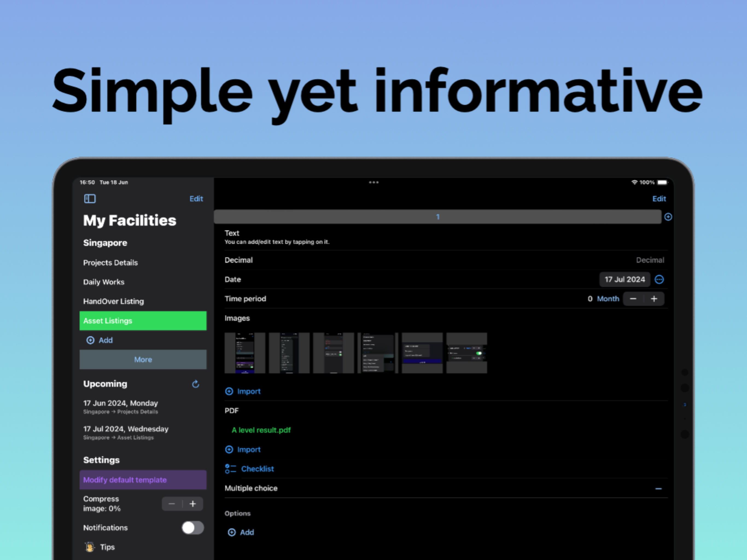Tap the Options section header
The width and height of the screenshot is (747, 560).
[237, 514]
